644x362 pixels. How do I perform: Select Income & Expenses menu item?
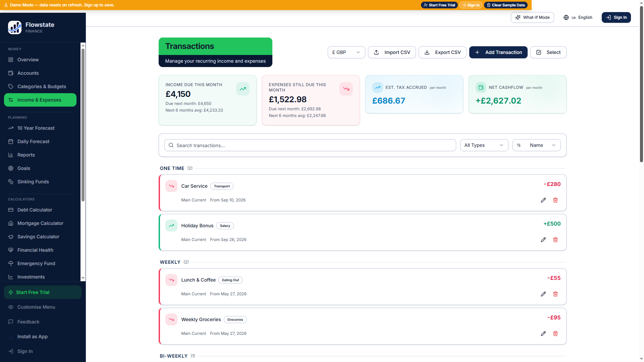pos(40,100)
